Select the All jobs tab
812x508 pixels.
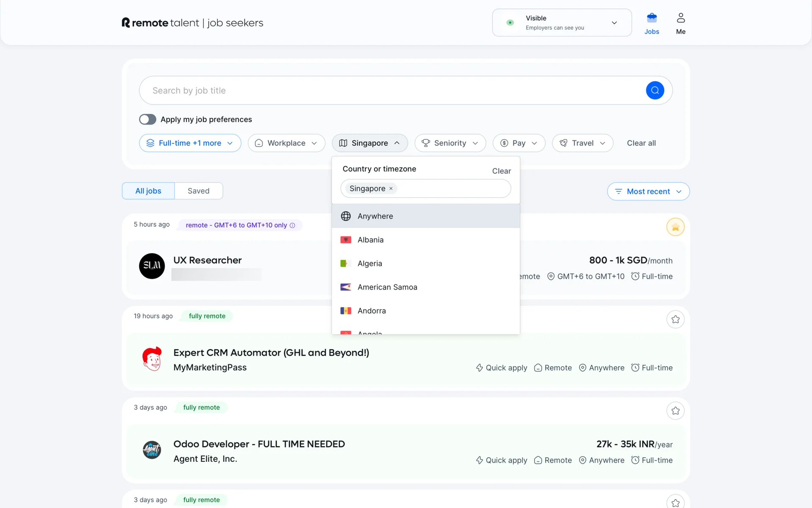(148, 191)
